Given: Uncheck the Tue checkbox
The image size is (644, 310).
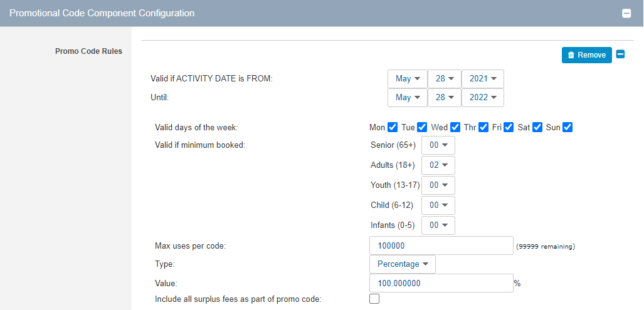Looking at the screenshot, I should point(422,127).
